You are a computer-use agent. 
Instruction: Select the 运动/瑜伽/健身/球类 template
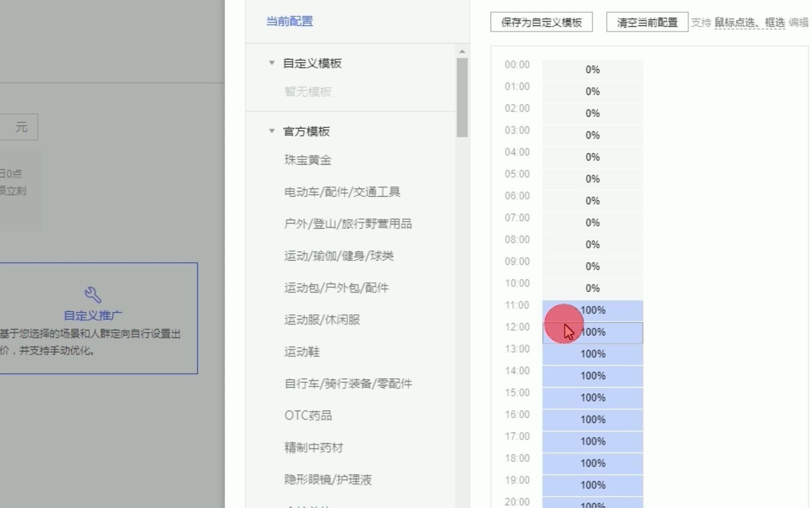[339, 256]
